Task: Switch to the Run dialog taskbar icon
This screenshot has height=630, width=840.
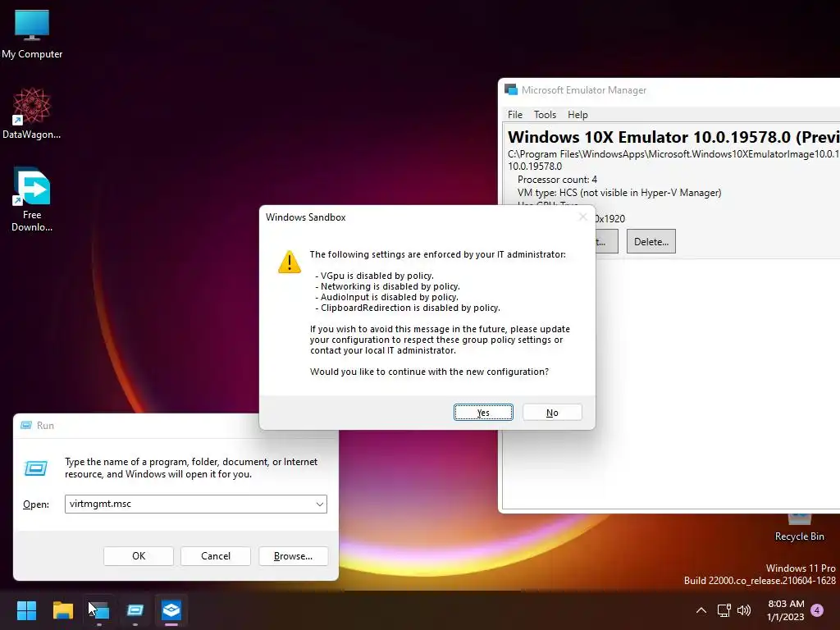Action: click(x=135, y=610)
